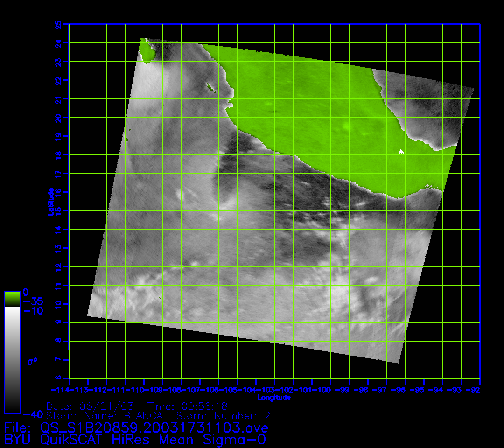Click the green Baja peninsula tip at top-left

pos(148,49)
